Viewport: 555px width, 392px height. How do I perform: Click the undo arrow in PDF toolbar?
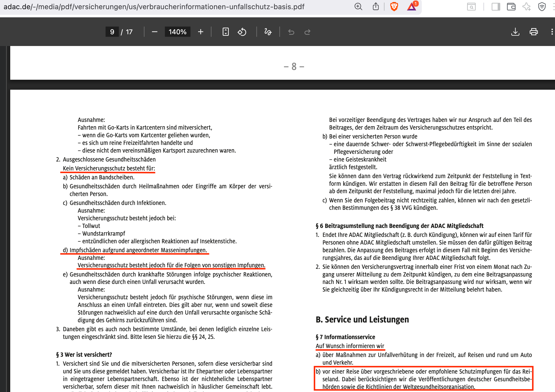pos(291,32)
